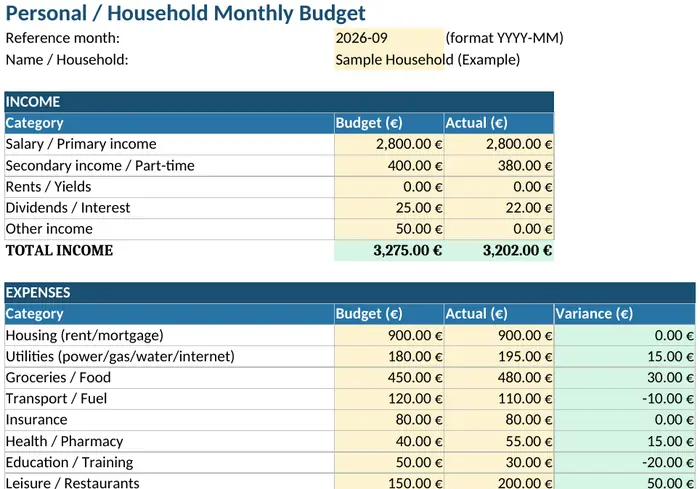Click Utilities actual cell 195.00 €

click(x=499, y=356)
